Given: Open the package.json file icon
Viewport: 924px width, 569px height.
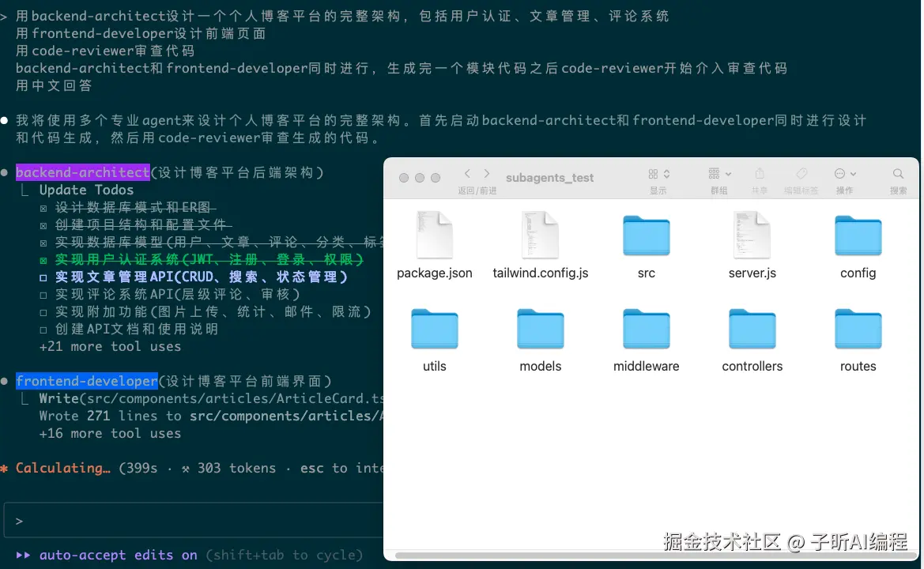Looking at the screenshot, I should point(434,235).
